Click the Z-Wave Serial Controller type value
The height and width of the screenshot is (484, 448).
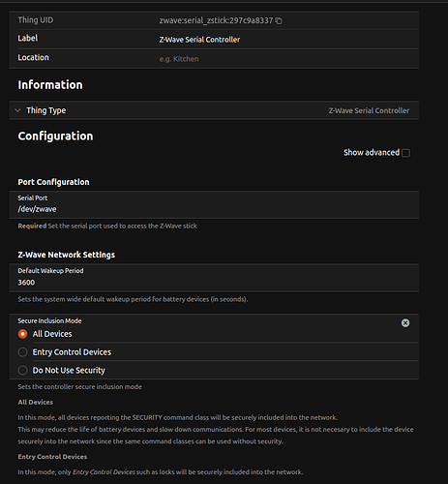[x=369, y=110]
